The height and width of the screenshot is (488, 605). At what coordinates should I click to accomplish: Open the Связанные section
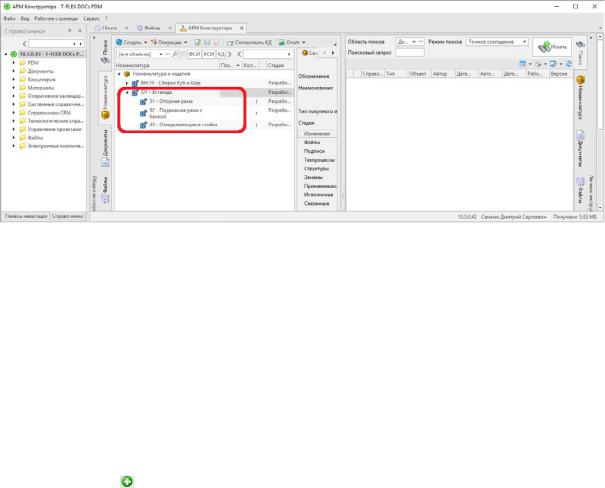point(316,204)
